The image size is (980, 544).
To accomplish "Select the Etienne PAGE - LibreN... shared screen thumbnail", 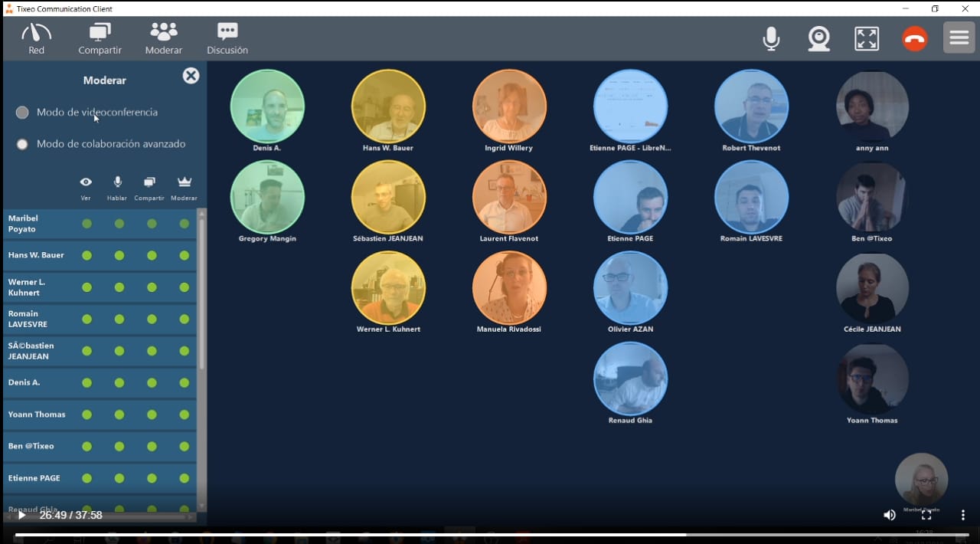I will click(x=630, y=106).
